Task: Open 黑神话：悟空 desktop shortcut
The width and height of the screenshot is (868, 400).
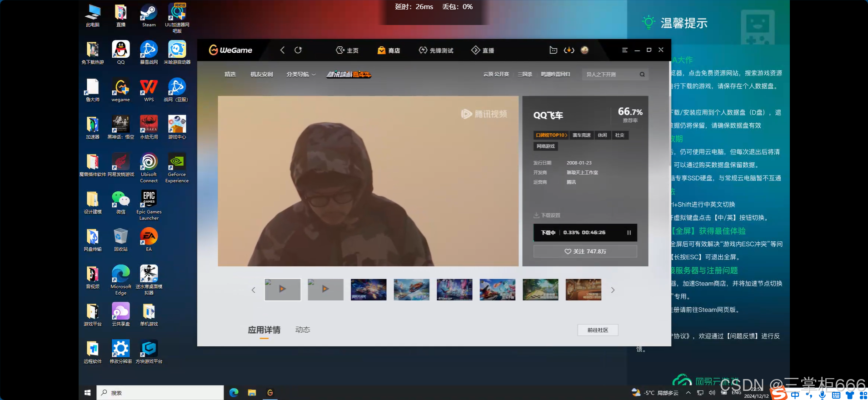Action: (121, 127)
